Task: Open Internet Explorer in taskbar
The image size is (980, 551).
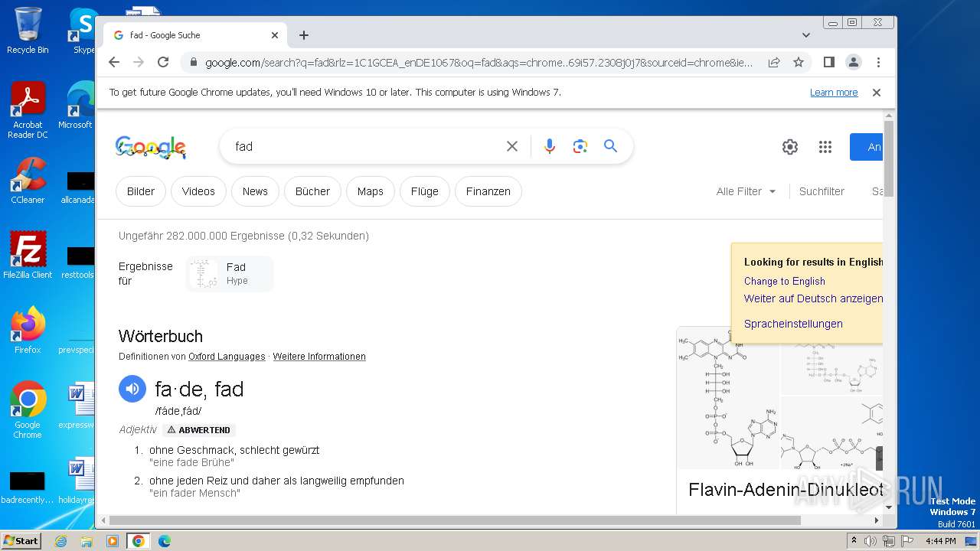Action: (60, 541)
